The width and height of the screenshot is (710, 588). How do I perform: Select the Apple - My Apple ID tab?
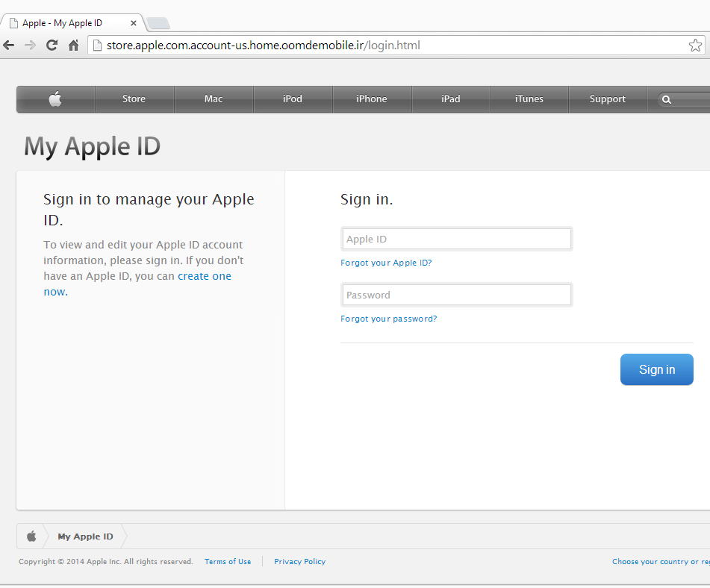(x=72, y=23)
